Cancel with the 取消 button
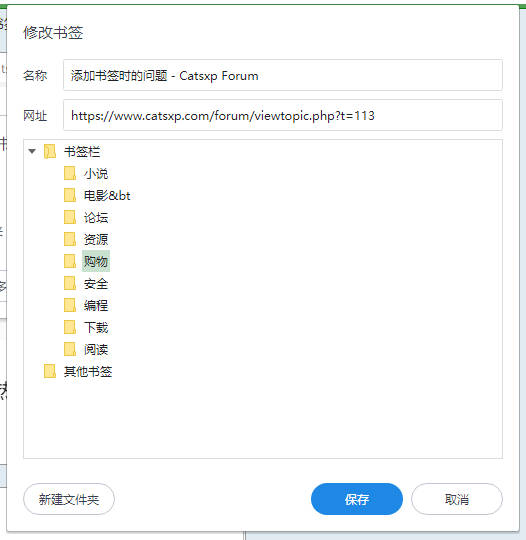 coord(457,499)
